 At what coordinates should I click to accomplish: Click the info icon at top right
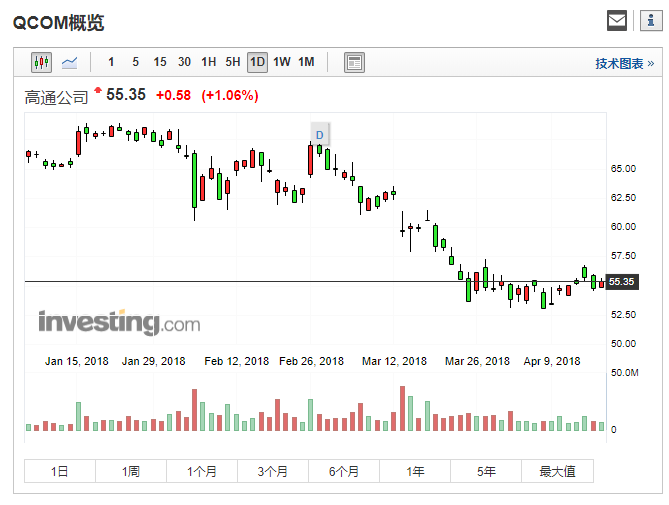point(651,20)
